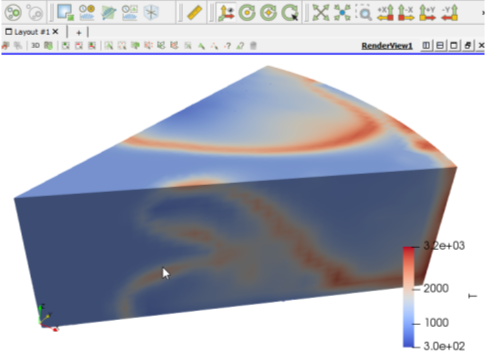Clear the selection with trash icon
The image size is (485, 362).
pos(253,46)
